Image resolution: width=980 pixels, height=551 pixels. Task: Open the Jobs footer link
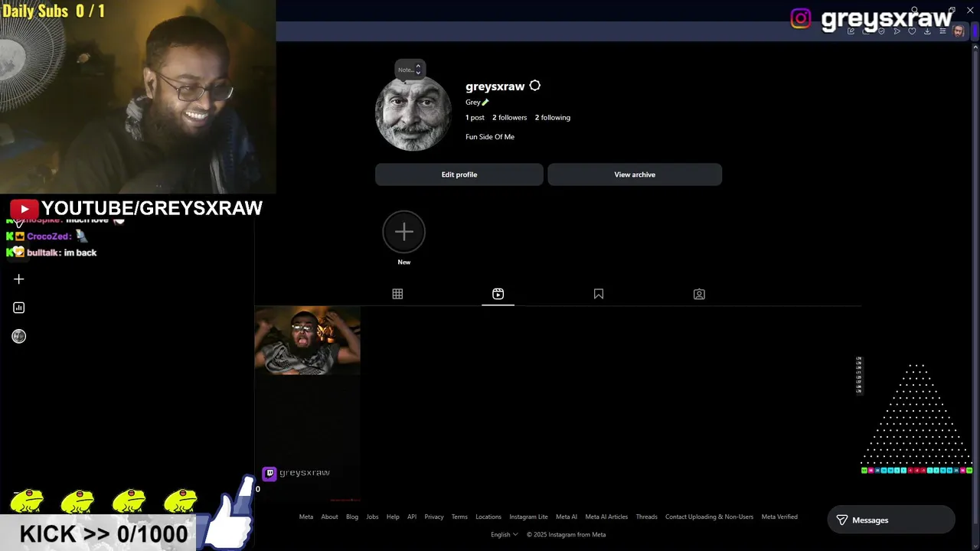click(x=372, y=517)
